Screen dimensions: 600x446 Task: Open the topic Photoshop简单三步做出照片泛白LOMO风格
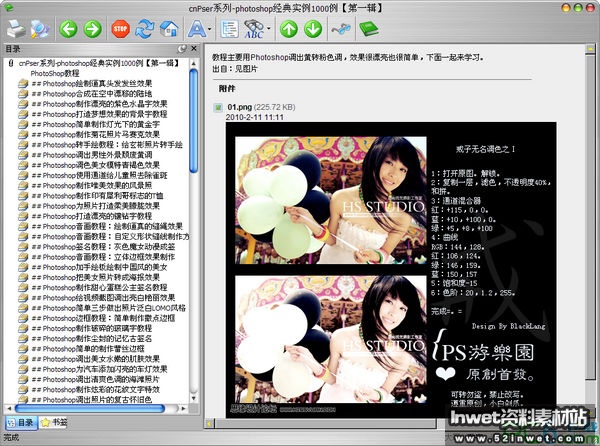109,308
